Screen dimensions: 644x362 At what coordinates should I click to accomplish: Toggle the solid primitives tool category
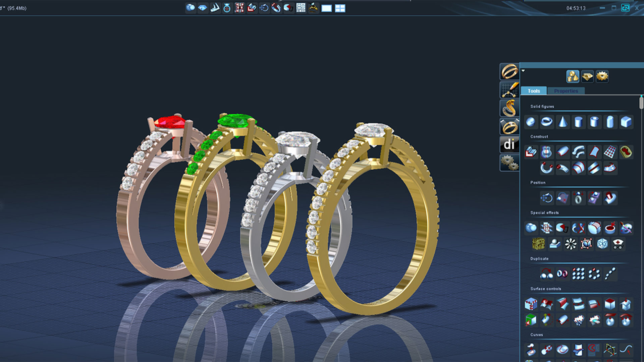pyautogui.click(x=573, y=76)
